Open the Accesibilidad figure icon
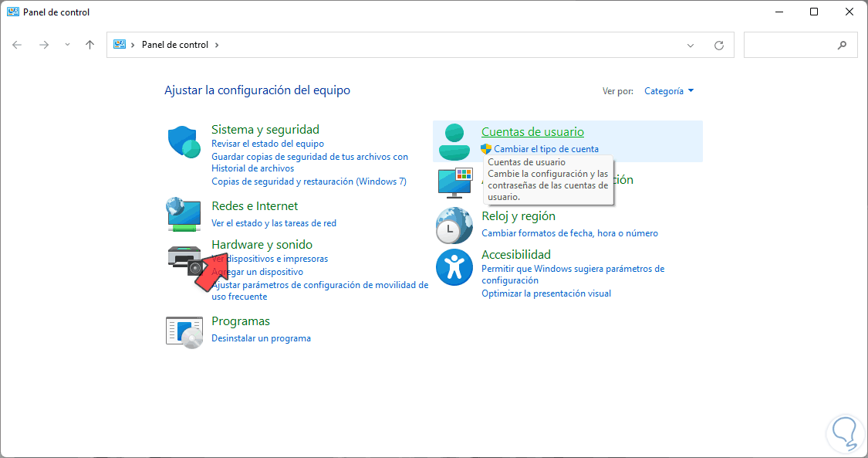The image size is (868, 458). (454, 267)
